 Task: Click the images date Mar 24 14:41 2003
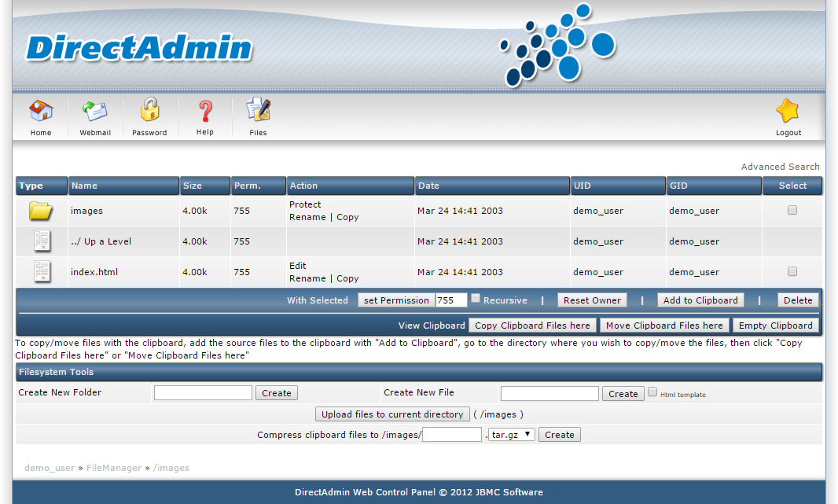460,211
